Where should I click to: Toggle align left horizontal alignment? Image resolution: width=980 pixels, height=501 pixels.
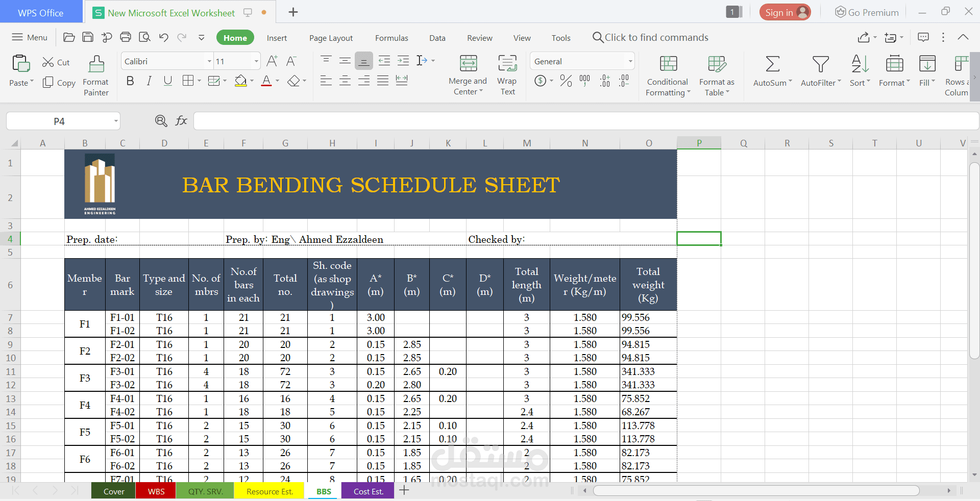[326, 80]
